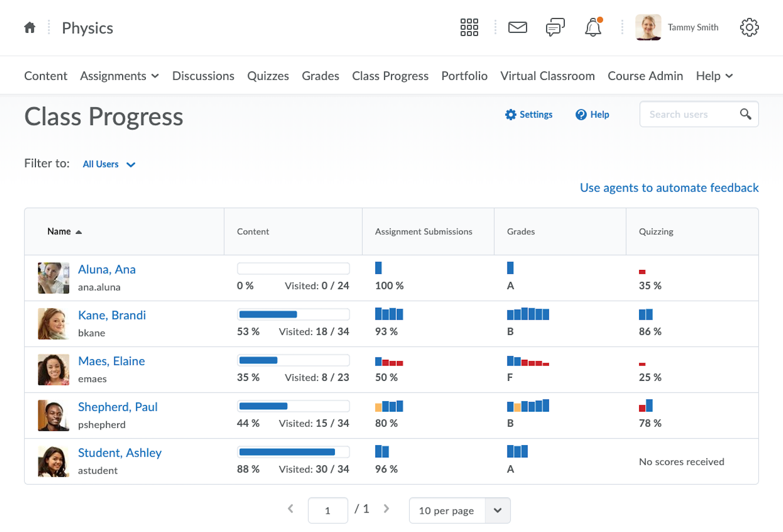Open subscription alerts chat bubble icon
The height and width of the screenshot is (532, 783).
click(555, 27)
